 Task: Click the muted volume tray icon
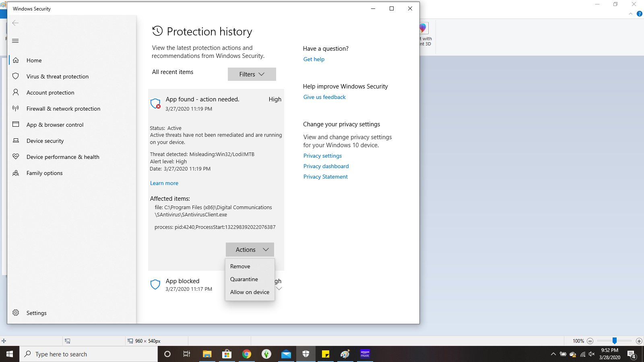coord(592,354)
